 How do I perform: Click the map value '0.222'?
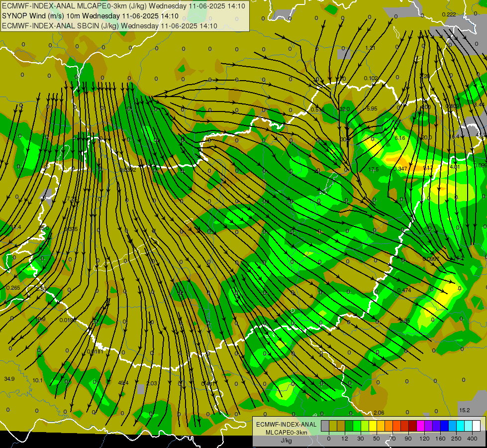(x=449, y=14)
